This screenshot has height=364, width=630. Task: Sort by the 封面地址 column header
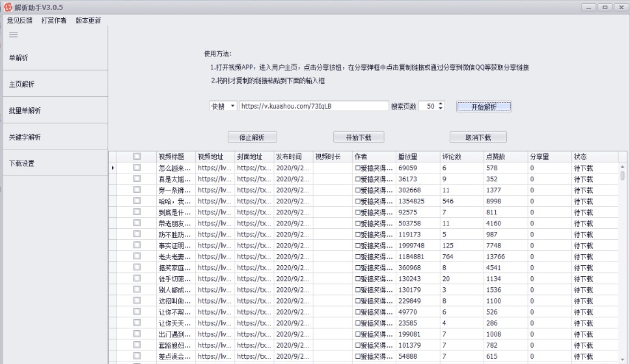coord(254,157)
